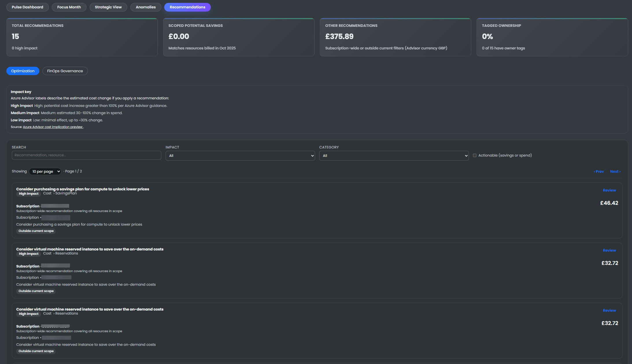This screenshot has height=364, width=632.
Task: Open the Pulse Dashboard tab
Action: tap(27, 7)
